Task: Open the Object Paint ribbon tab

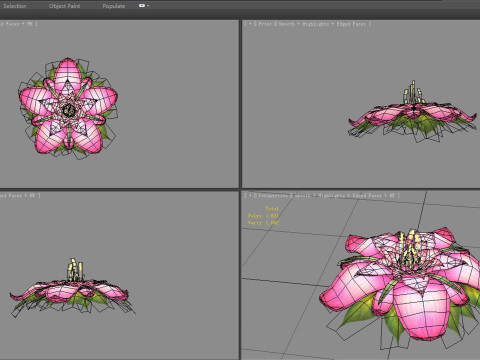Action: 64,6
